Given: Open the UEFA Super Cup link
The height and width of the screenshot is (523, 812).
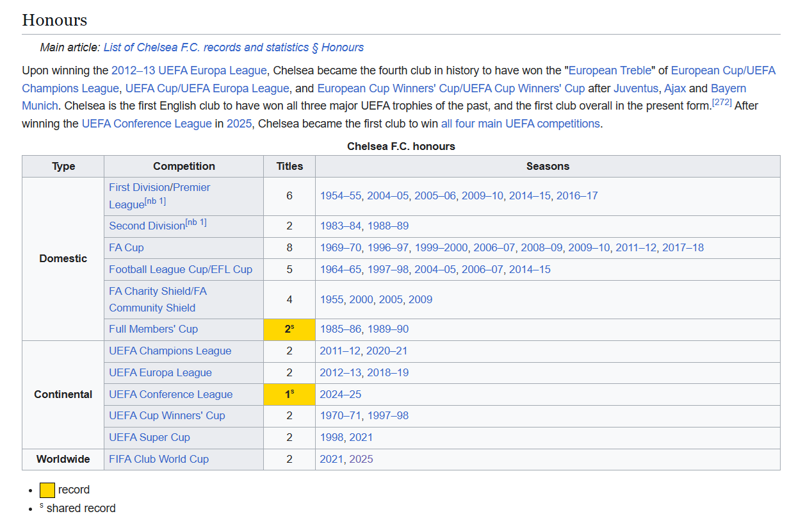Looking at the screenshot, I should coord(149,438).
